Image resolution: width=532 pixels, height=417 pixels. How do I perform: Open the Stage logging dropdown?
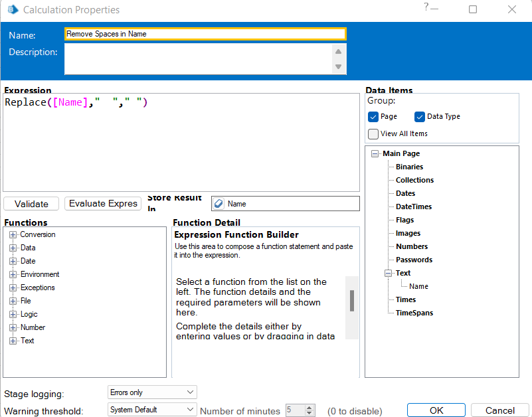tap(191, 392)
